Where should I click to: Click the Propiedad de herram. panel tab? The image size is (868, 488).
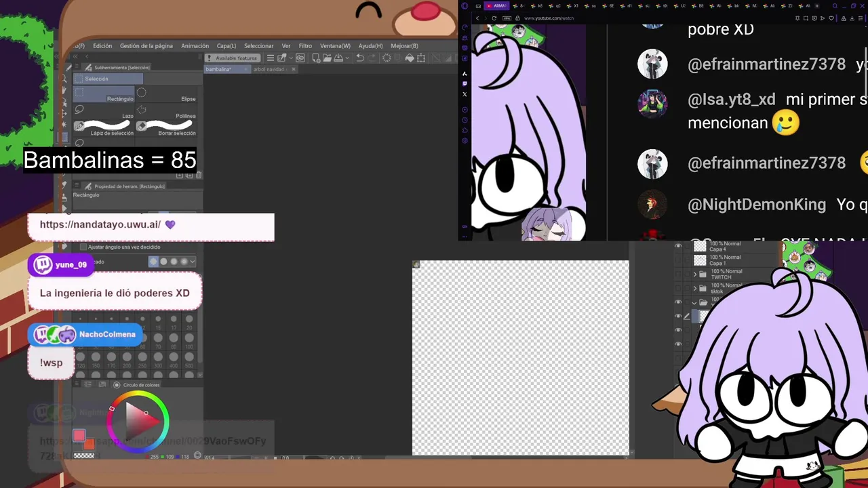click(125, 186)
